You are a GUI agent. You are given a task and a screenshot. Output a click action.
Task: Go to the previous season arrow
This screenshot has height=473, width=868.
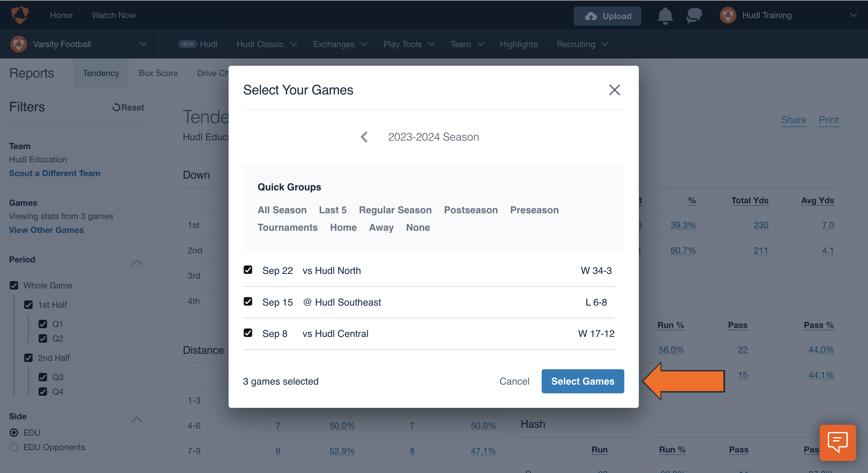tap(364, 137)
